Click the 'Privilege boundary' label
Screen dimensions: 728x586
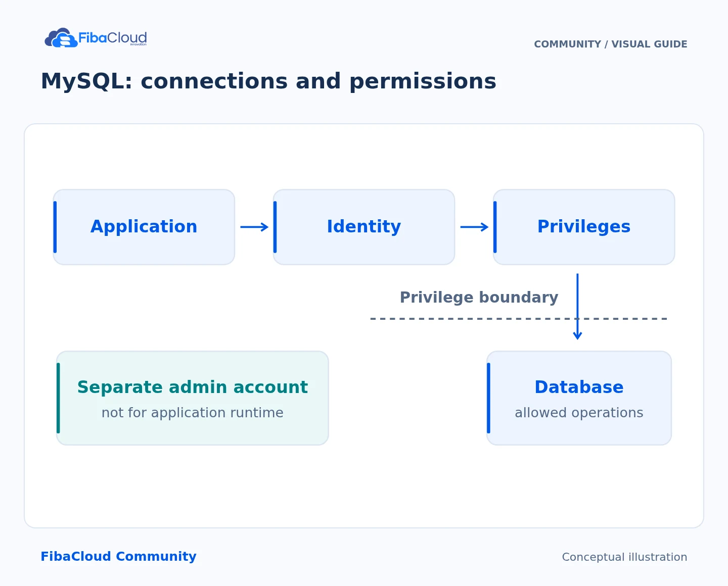(479, 298)
